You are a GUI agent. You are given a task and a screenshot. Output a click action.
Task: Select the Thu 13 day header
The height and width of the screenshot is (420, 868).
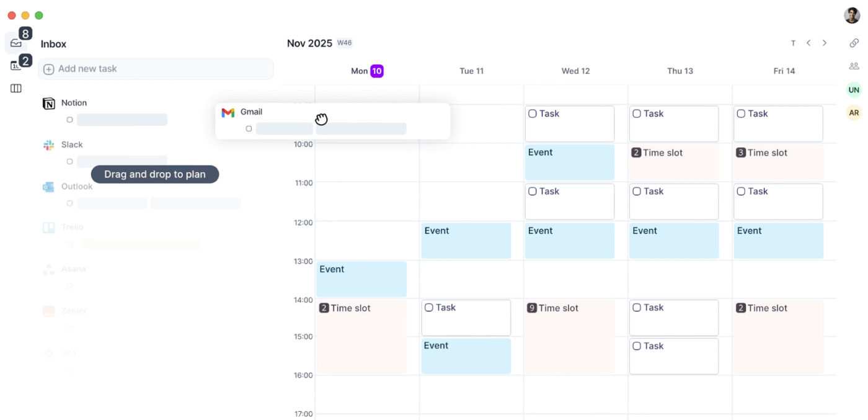pos(680,71)
